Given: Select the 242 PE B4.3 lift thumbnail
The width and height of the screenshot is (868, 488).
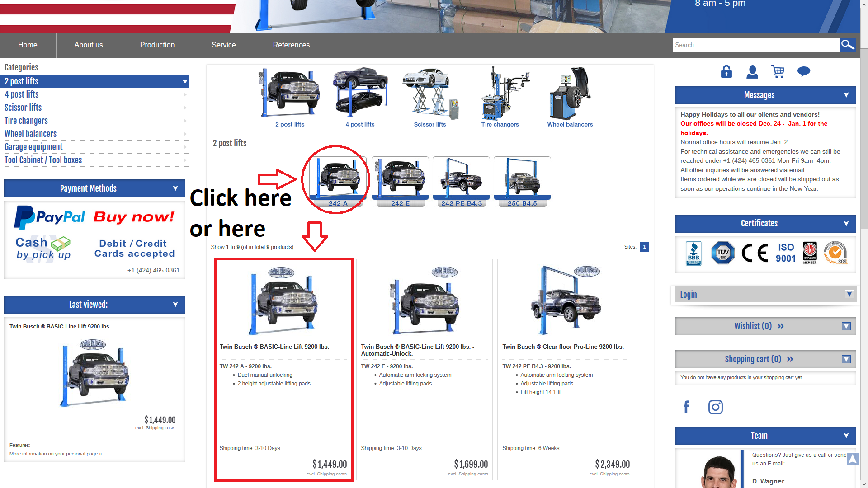Looking at the screenshot, I should [x=461, y=182].
